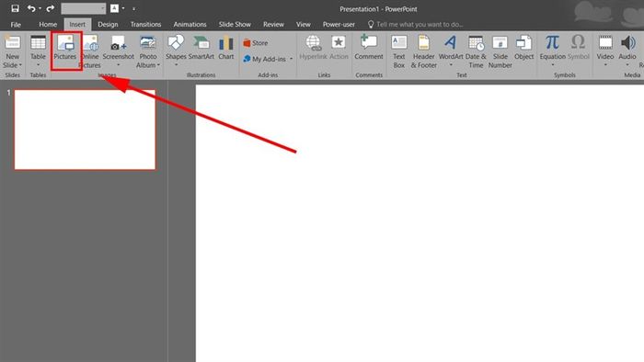Expand the Customize Quick Access Toolbar arrow
644x362 pixels.
click(134, 8)
